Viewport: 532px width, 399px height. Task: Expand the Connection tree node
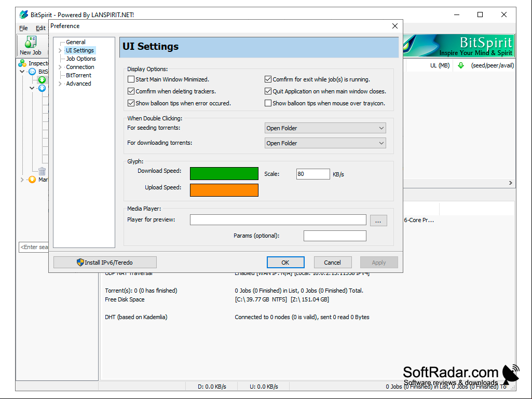pyautogui.click(x=60, y=67)
